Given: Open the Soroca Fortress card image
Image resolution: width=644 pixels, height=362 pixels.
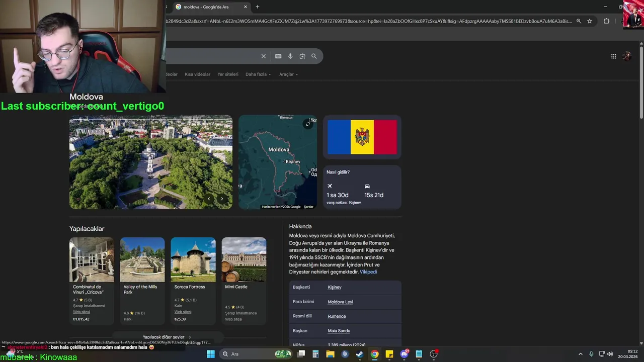Looking at the screenshot, I should click(x=193, y=259).
